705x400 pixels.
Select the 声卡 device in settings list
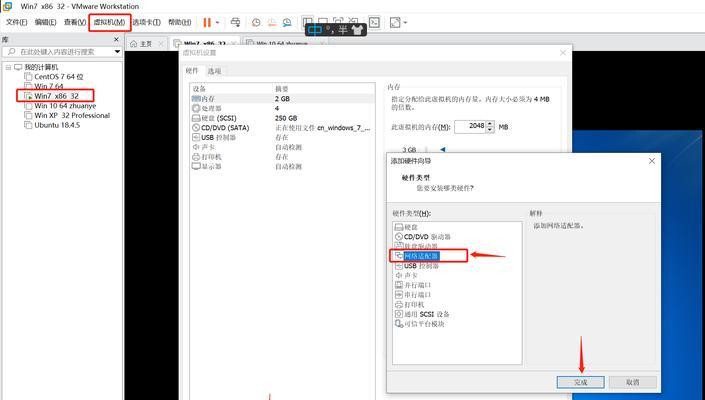point(282,147)
